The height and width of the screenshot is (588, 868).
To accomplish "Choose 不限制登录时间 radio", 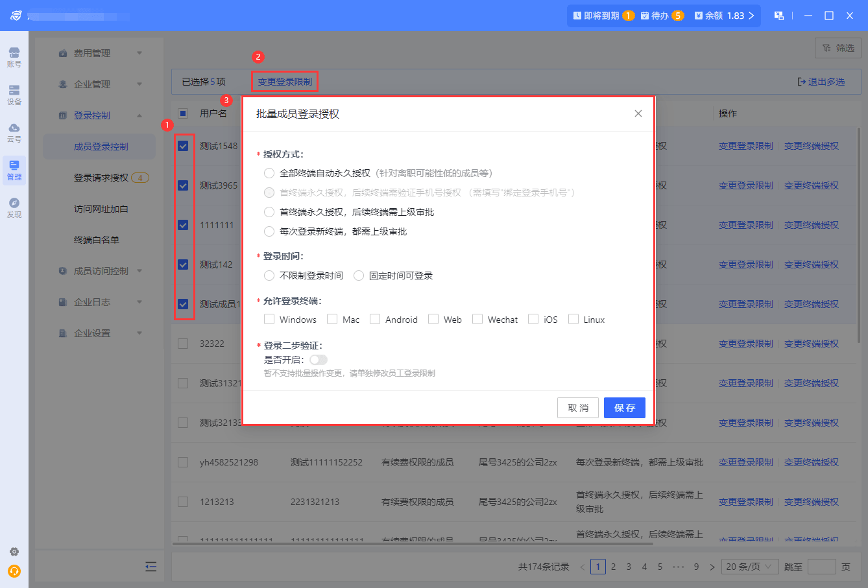I will (269, 276).
